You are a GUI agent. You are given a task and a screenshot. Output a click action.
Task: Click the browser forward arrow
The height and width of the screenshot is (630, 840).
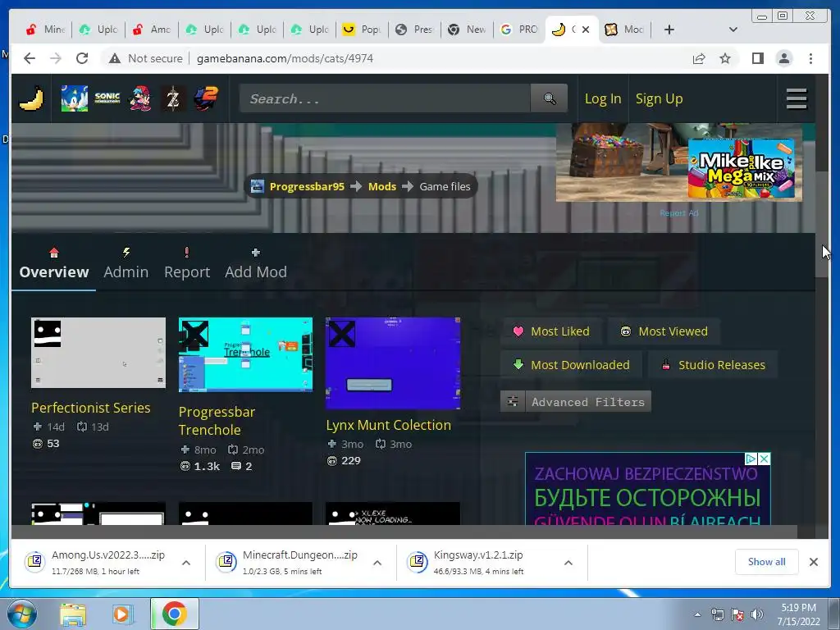[56, 58]
